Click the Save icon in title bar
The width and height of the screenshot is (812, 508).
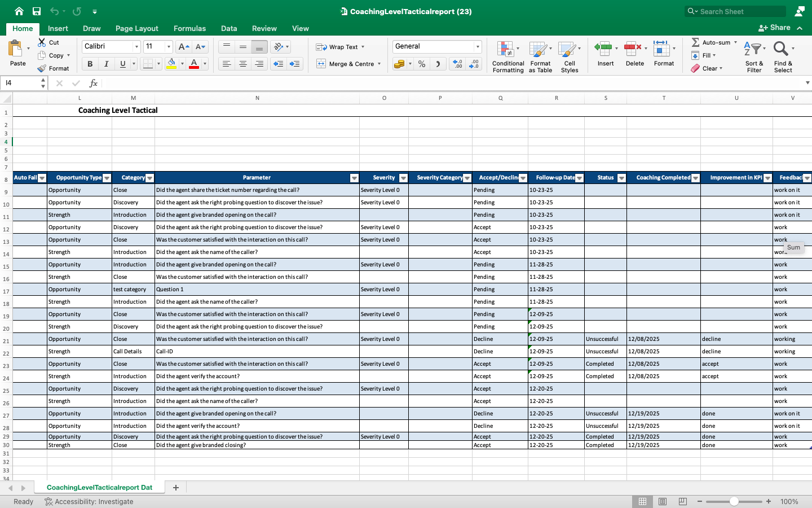(37, 11)
